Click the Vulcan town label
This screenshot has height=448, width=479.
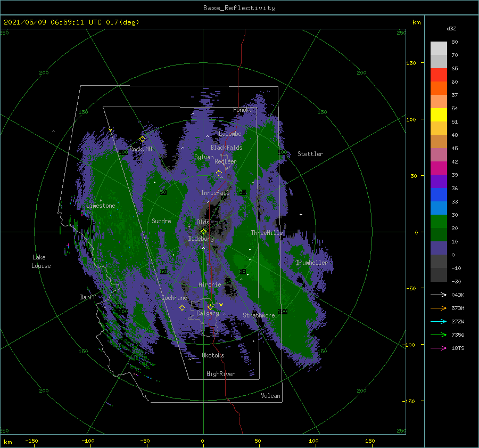[270, 396]
